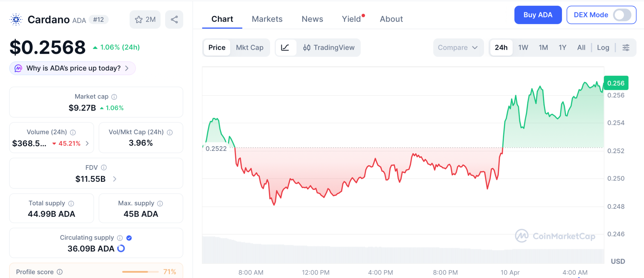Open 'Why is ADA's price up today?'
This screenshot has width=644, height=278.
tap(73, 68)
